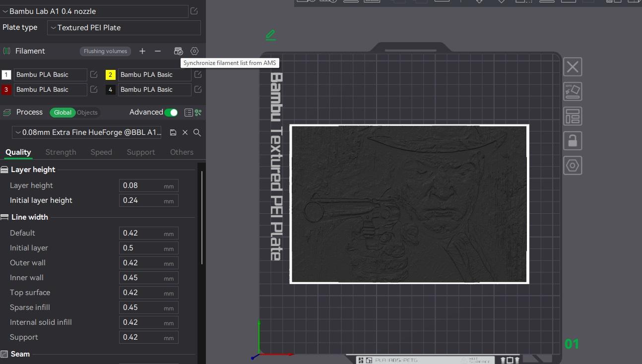Open the process parameter list comparison icon
642x364 pixels.
(x=189, y=113)
